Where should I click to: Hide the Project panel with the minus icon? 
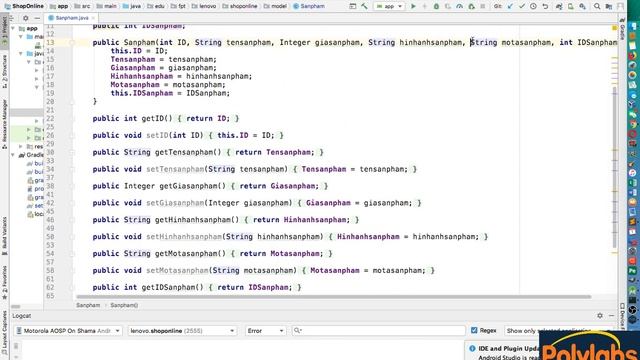pyautogui.click(x=37, y=18)
